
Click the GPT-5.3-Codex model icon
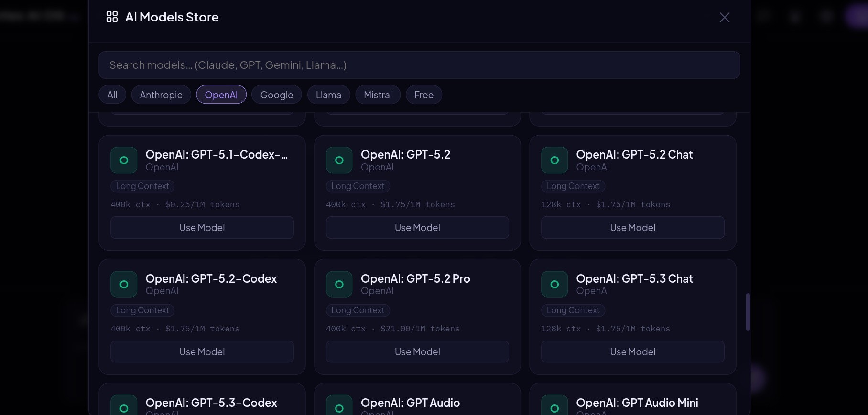pos(124,405)
